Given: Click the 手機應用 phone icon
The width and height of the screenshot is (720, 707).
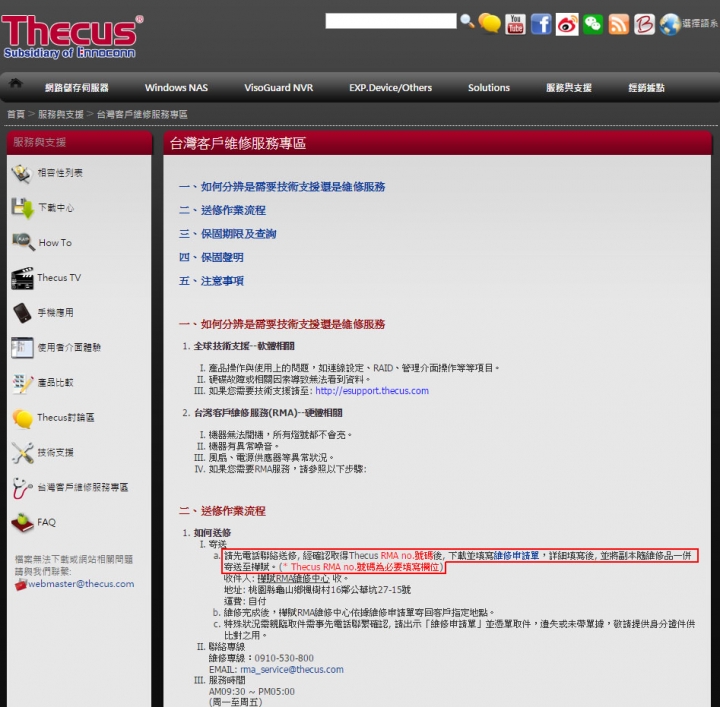Looking at the screenshot, I should coord(22,313).
